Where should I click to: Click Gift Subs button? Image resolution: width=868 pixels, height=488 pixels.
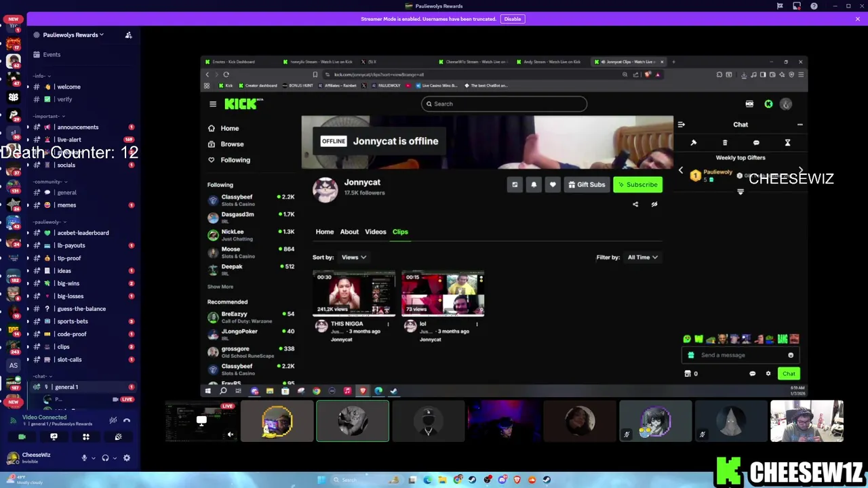pyautogui.click(x=587, y=184)
